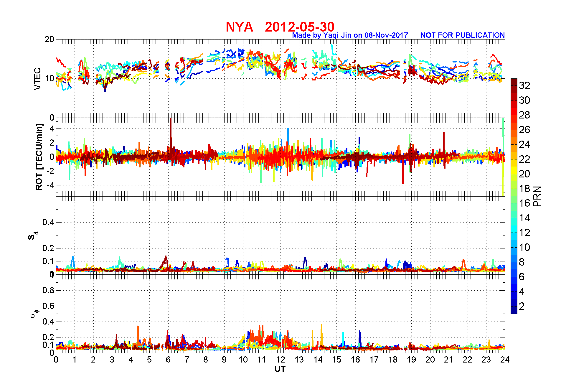Click colorbar tick label 2
Screen dimensions: 561x392
coord(522,306)
